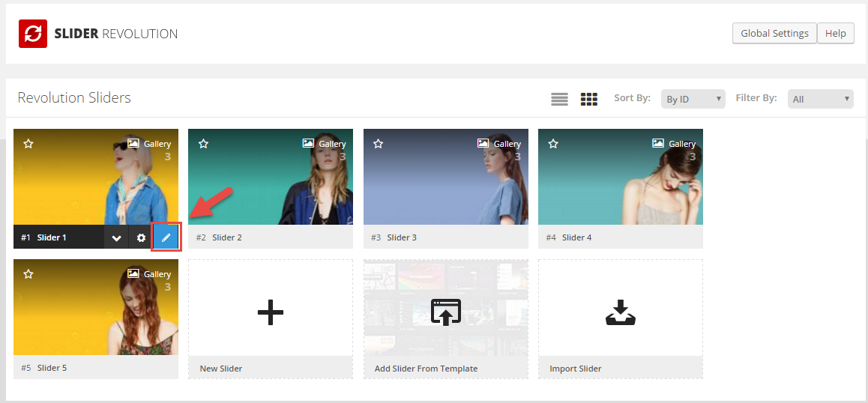The image size is (868, 403).
Task: Click Slider 3 Gallery image icon
Action: coord(483,143)
